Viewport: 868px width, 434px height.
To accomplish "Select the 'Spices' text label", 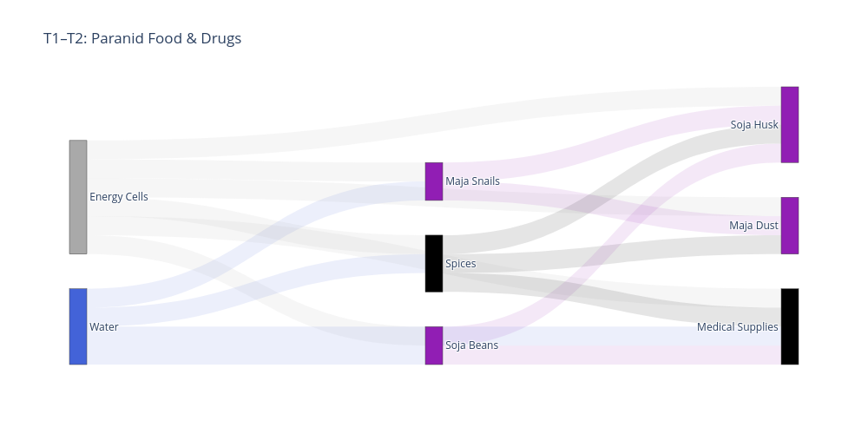I will point(460,264).
